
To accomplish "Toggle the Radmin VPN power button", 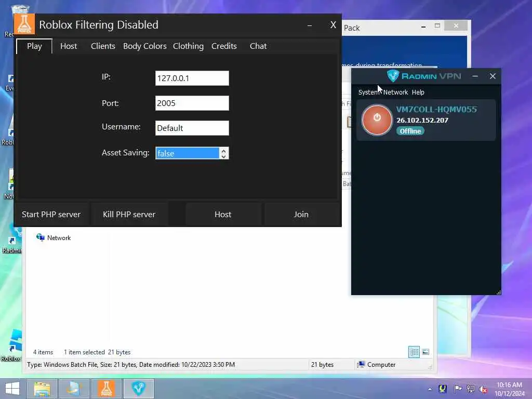I will coord(377,120).
